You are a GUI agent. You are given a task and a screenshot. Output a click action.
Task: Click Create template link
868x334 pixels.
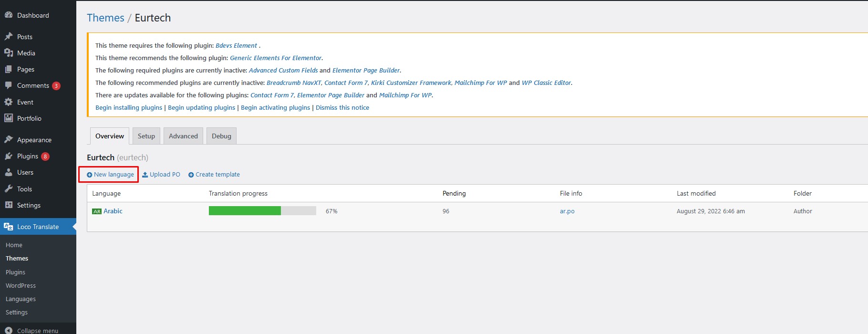214,175
